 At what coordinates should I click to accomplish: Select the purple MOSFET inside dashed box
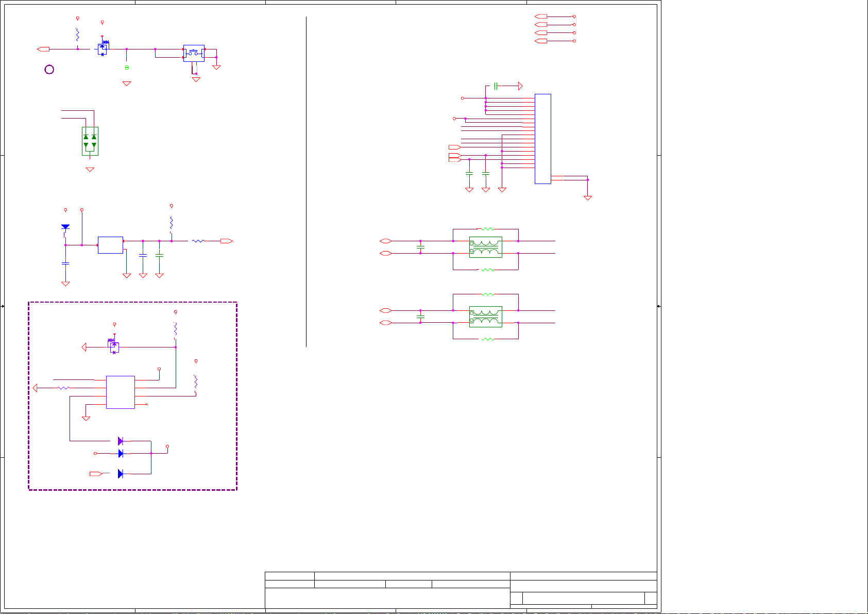[114, 347]
